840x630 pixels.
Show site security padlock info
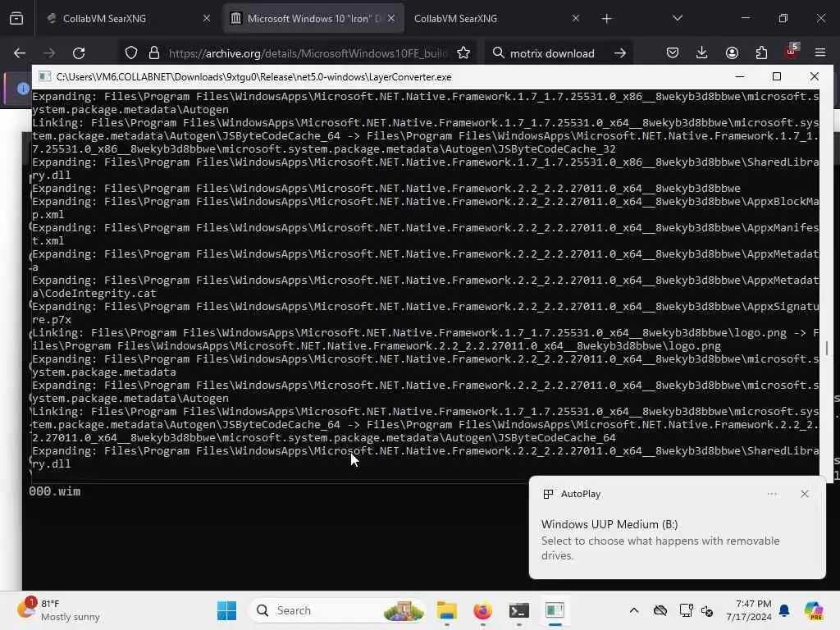pos(154,53)
